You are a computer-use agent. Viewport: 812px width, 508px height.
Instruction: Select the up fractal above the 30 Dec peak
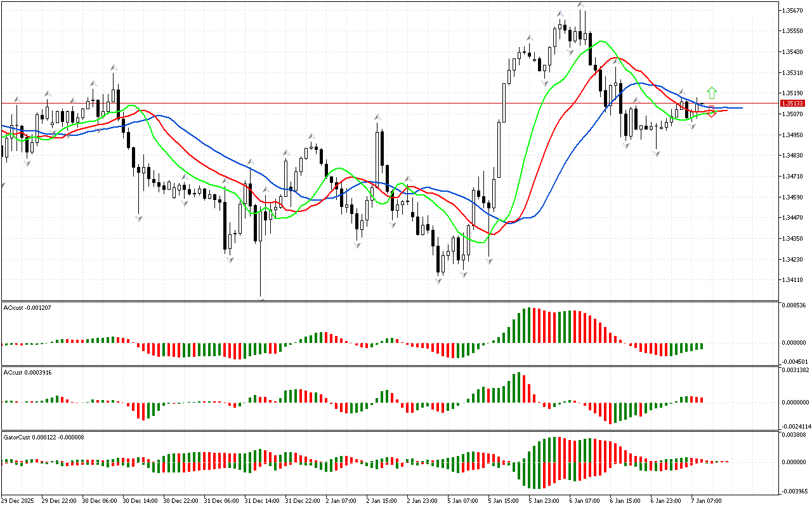coord(114,67)
